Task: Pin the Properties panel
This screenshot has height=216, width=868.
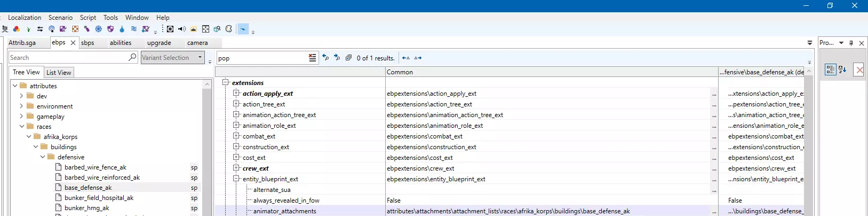Action: click(x=851, y=43)
